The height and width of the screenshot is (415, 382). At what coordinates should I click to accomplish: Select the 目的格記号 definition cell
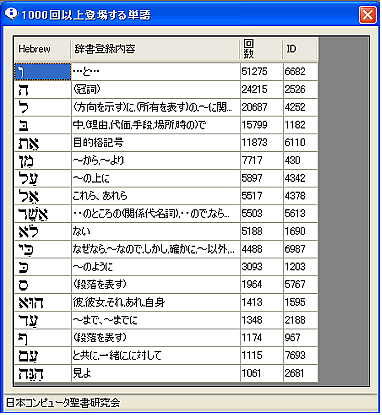[x=156, y=143]
